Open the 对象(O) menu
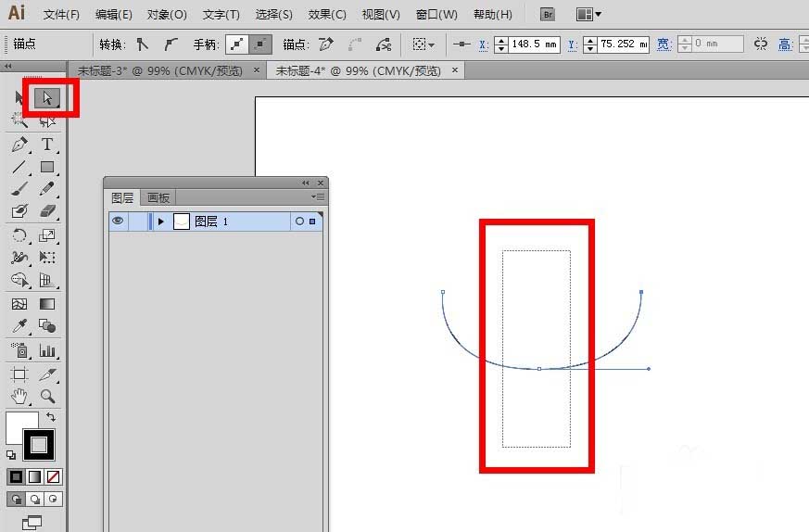The image size is (809, 532). pyautogui.click(x=167, y=15)
